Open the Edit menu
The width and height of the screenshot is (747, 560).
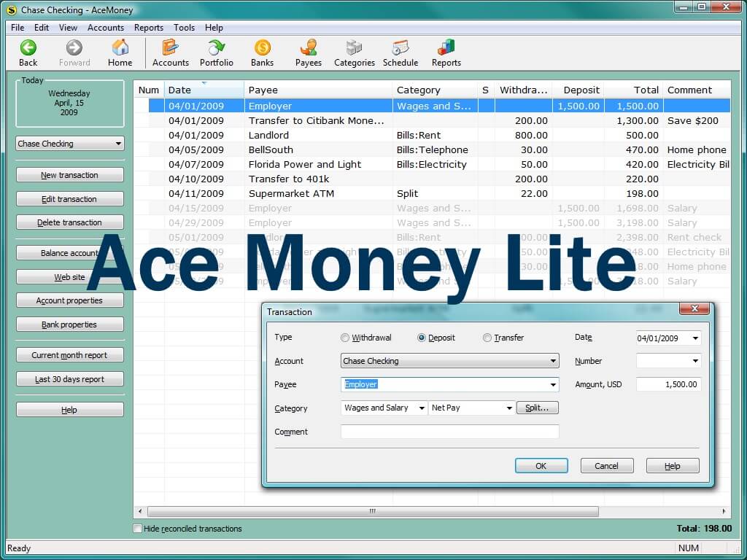[42, 28]
